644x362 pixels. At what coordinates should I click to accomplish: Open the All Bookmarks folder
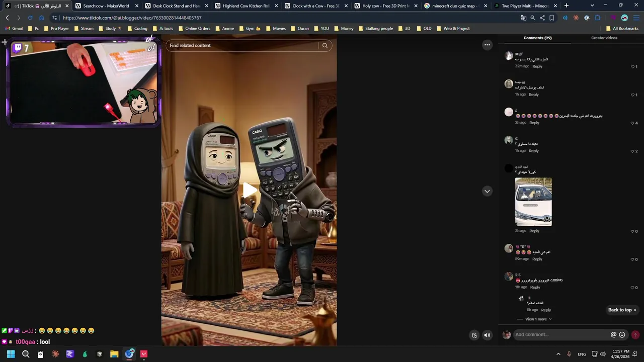point(622,29)
